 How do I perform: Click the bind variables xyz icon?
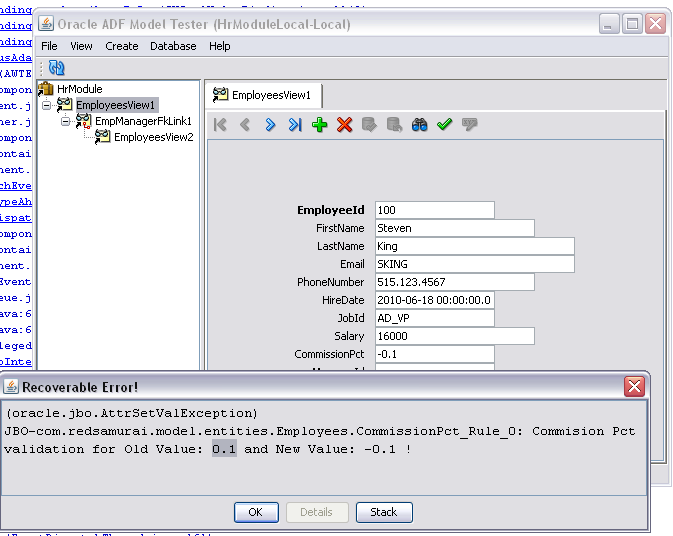470,124
